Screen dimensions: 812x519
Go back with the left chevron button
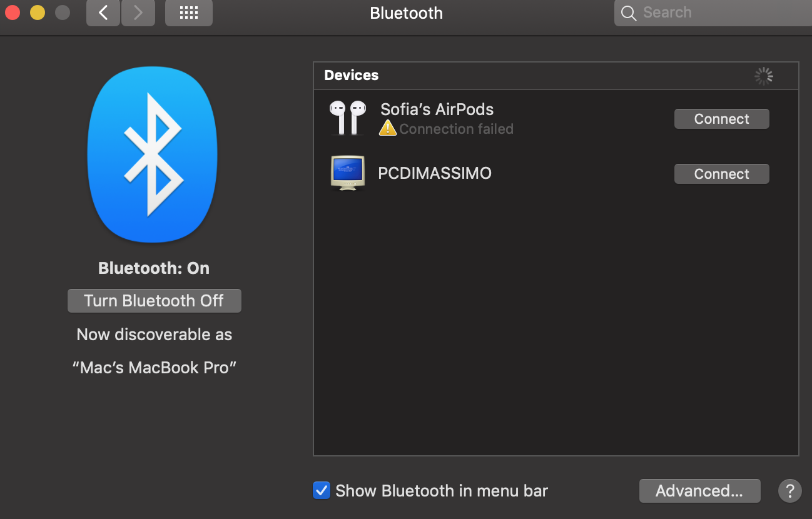103,13
